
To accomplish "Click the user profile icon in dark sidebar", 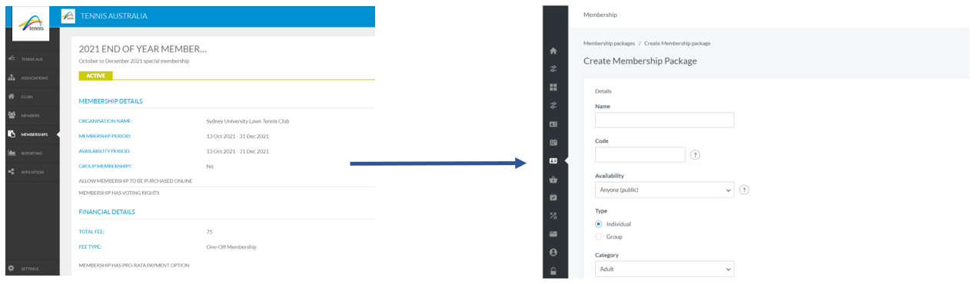I will coord(553,253).
